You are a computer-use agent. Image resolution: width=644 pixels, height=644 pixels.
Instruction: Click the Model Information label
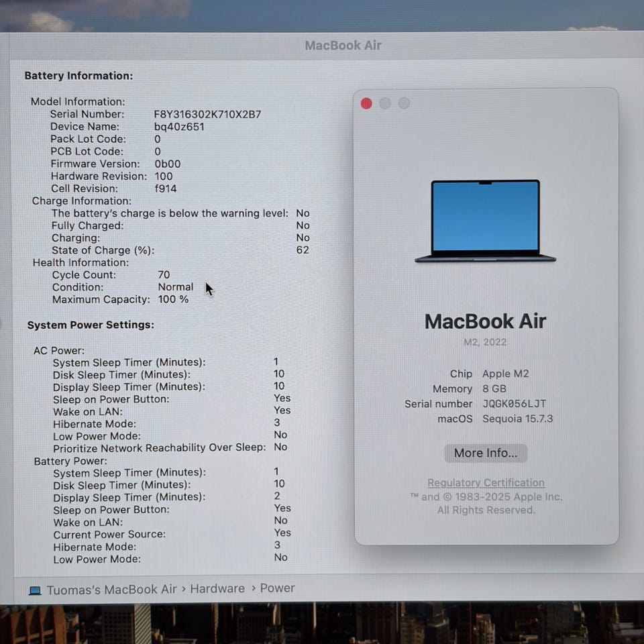click(x=78, y=101)
